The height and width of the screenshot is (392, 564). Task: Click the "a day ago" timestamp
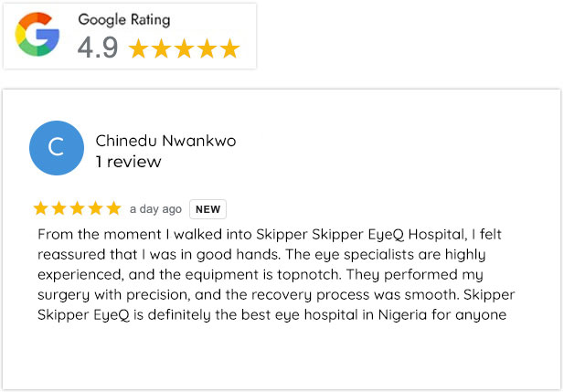tap(155, 209)
